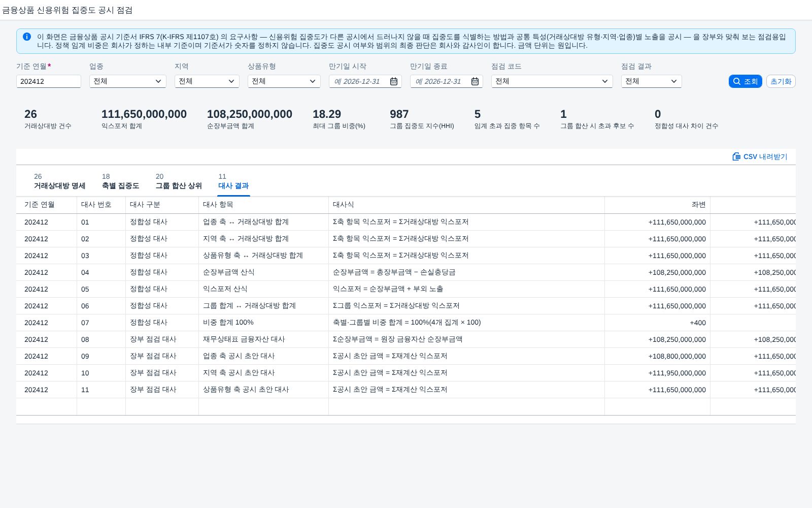Click 그룹 합계 ↔ 거래상대방 합계 cell
Image resolution: width=812 pixels, height=508 pixels.
pos(264,306)
